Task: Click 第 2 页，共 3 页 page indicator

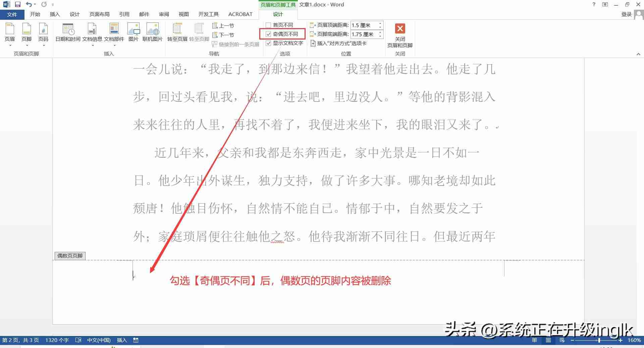Action: pos(20,340)
